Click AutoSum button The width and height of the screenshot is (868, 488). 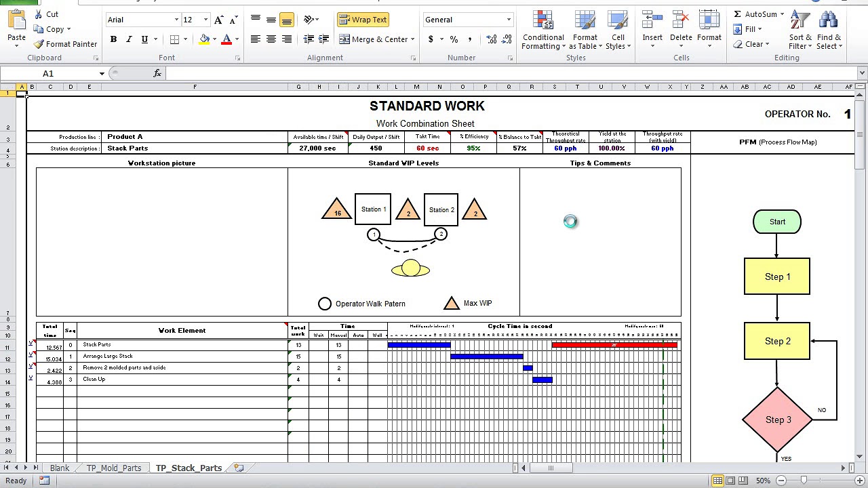[x=755, y=14]
